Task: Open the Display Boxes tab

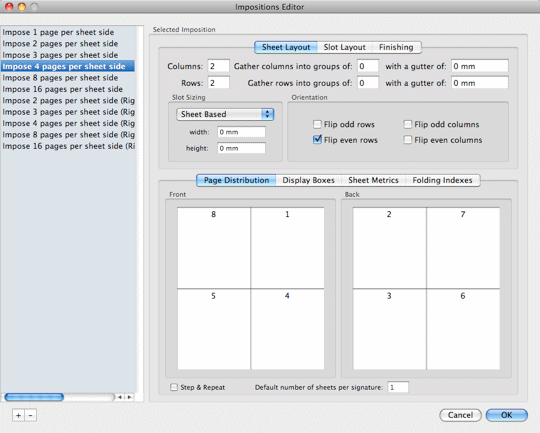Action: (x=309, y=180)
